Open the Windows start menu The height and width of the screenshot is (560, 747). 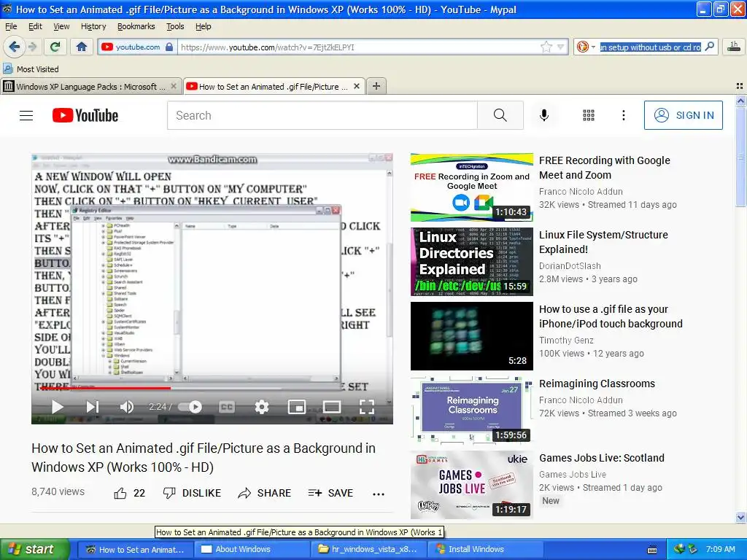(34, 549)
